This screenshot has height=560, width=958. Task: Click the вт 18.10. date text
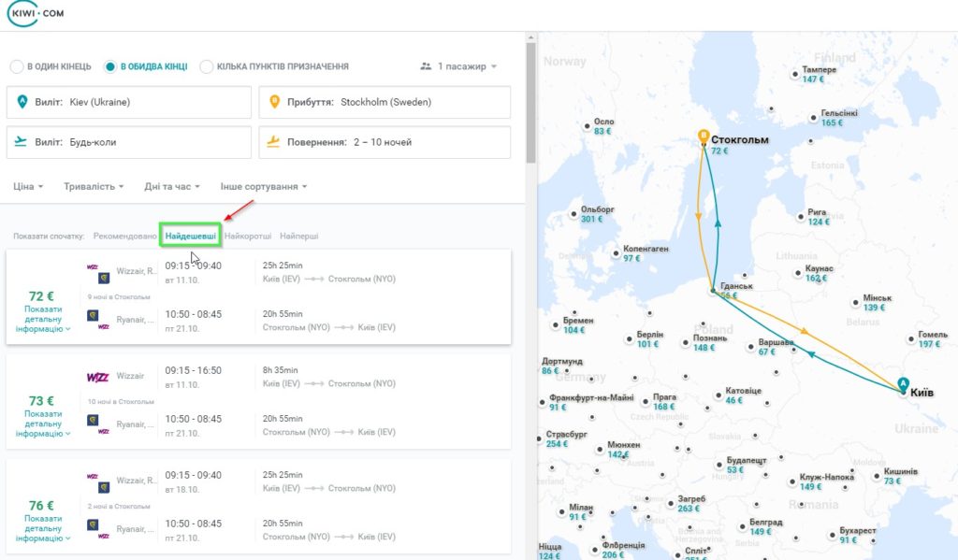tap(182, 489)
